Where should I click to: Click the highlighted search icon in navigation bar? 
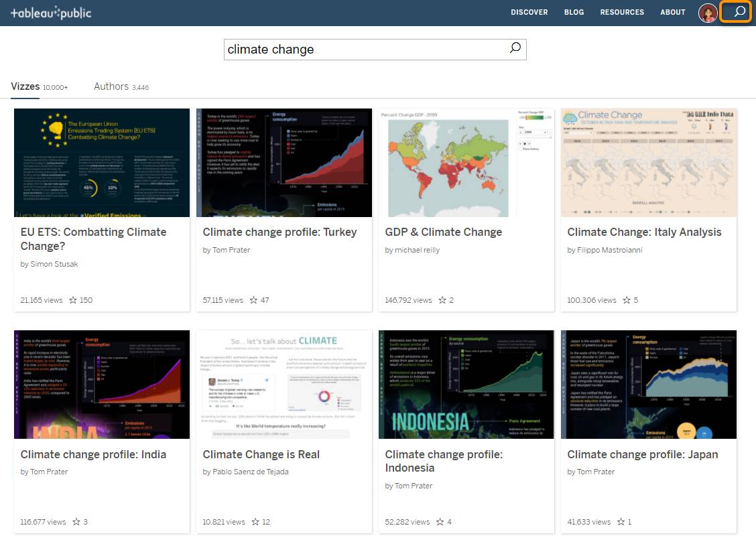[x=736, y=11]
